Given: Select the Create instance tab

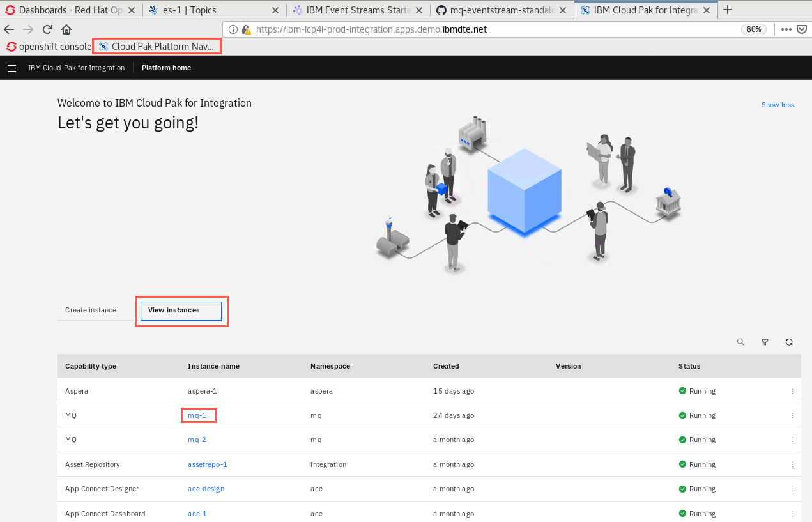Looking at the screenshot, I should tap(91, 310).
